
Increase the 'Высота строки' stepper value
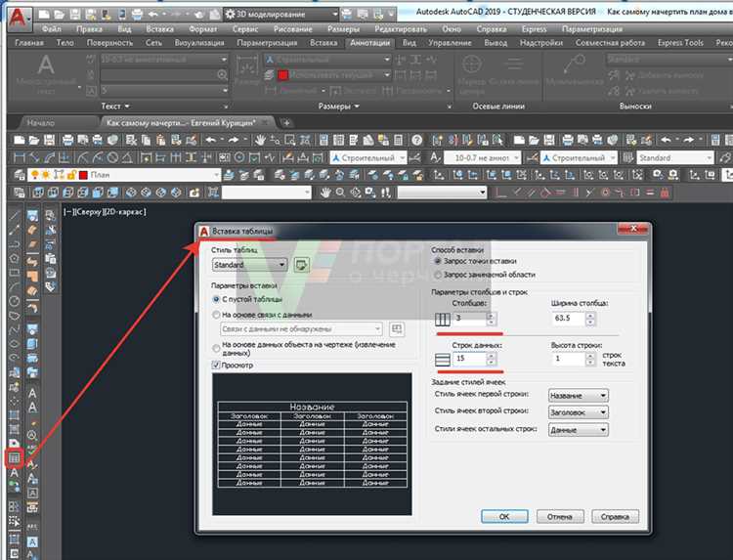click(591, 356)
